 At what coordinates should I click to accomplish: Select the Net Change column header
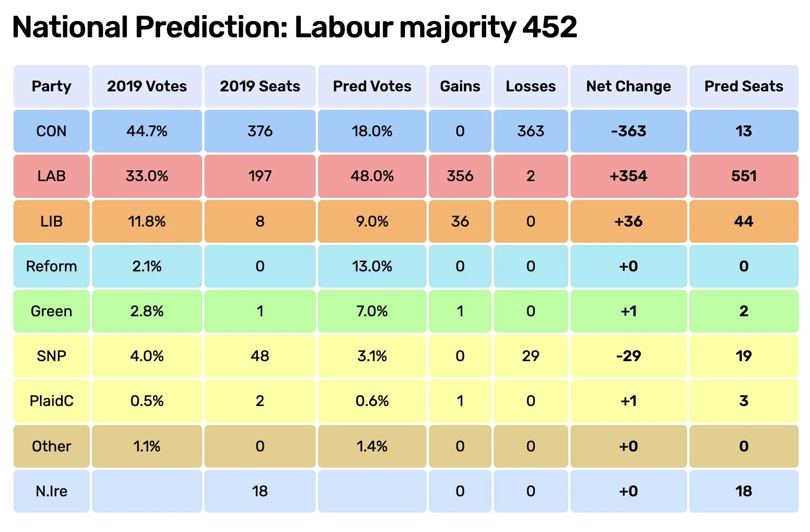[x=628, y=86]
